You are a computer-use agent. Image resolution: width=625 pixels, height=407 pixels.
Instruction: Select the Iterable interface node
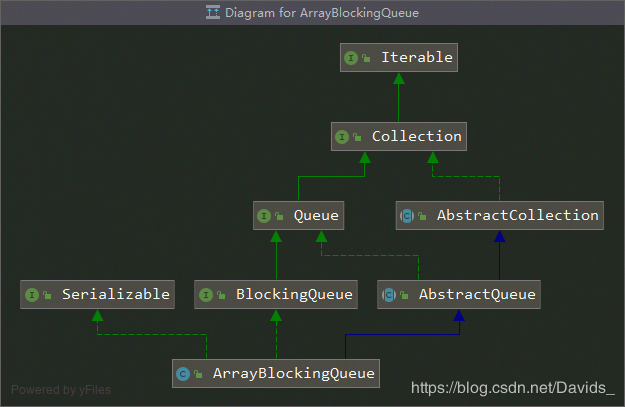399,57
